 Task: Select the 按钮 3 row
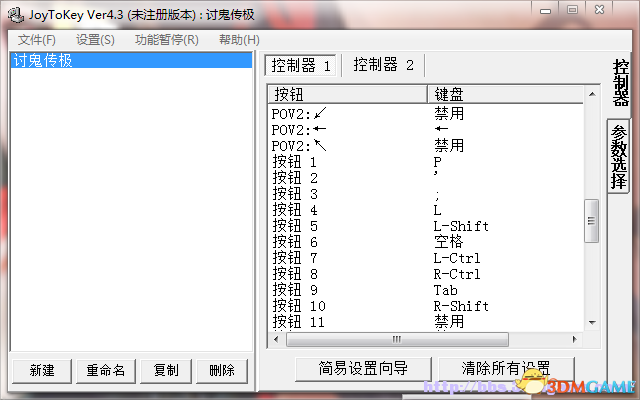[x=427, y=193]
